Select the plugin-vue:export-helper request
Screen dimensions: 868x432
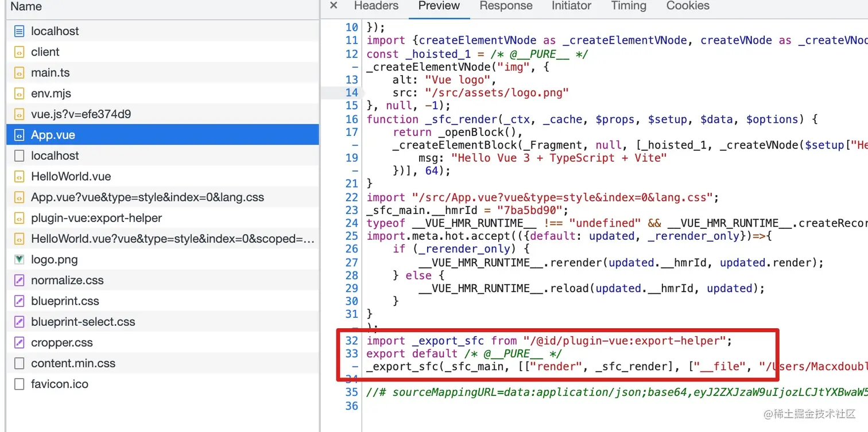pyautogui.click(x=162, y=218)
